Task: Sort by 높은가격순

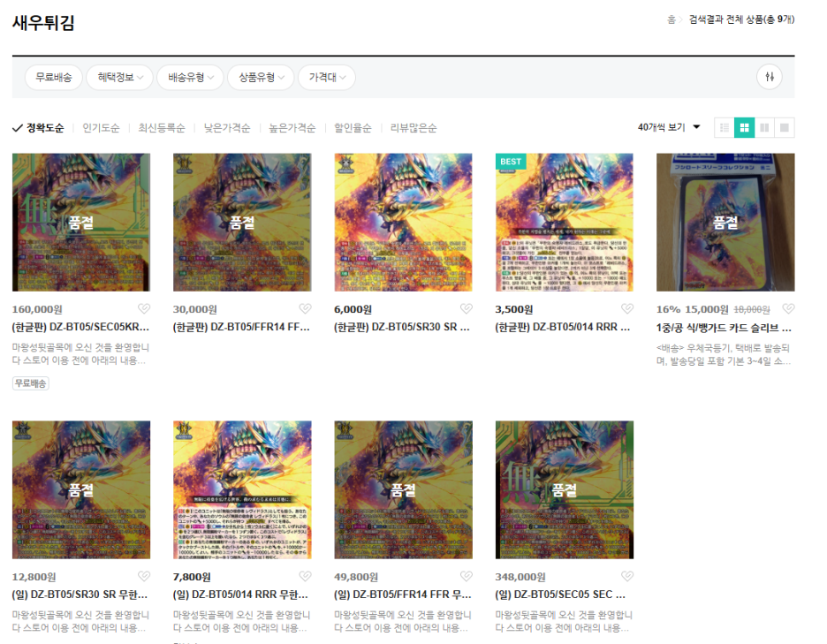Action: (292, 127)
